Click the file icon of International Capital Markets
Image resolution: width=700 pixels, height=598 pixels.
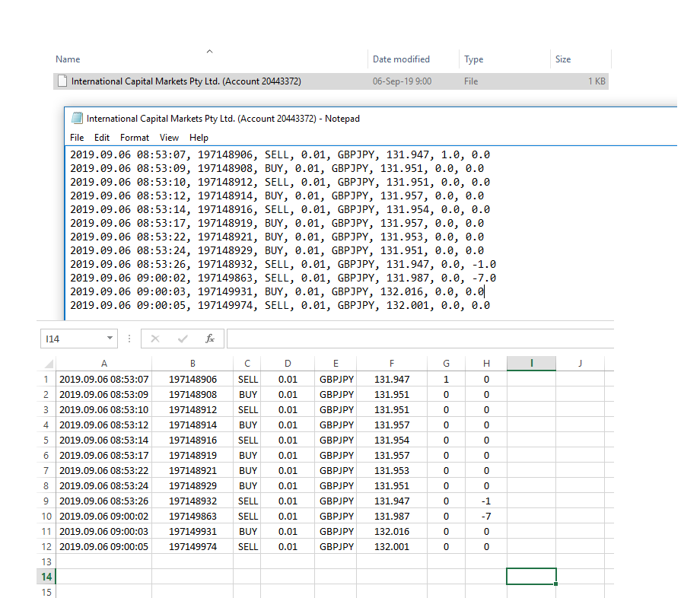[x=62, y=81]
